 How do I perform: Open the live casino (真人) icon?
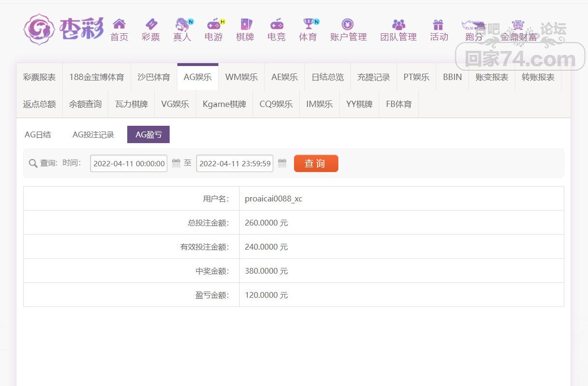coord(182,24)
